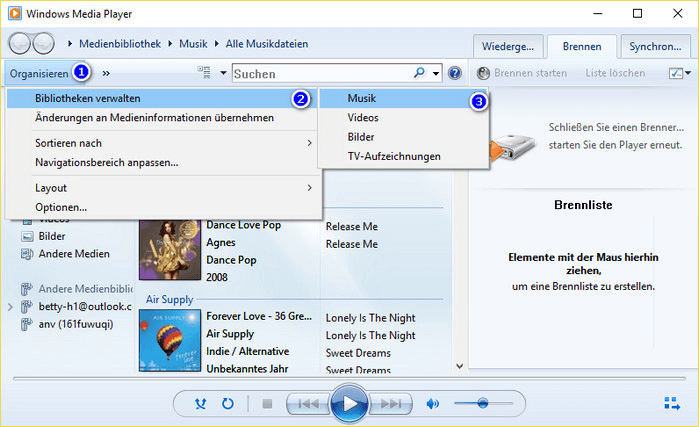This screenshot has height=427, width=699.
Task: Click in the Suchen search field
Action: click(x=322, y=74)
